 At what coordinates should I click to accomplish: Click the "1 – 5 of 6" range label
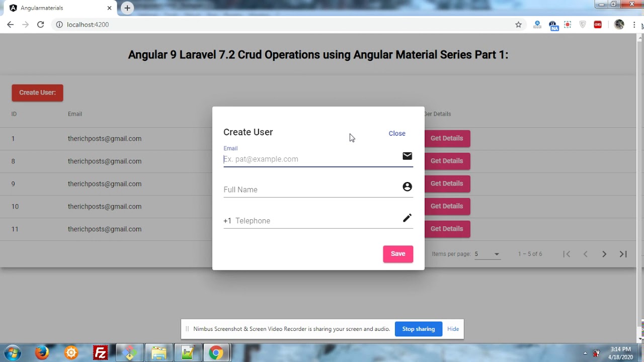(530, 254)
